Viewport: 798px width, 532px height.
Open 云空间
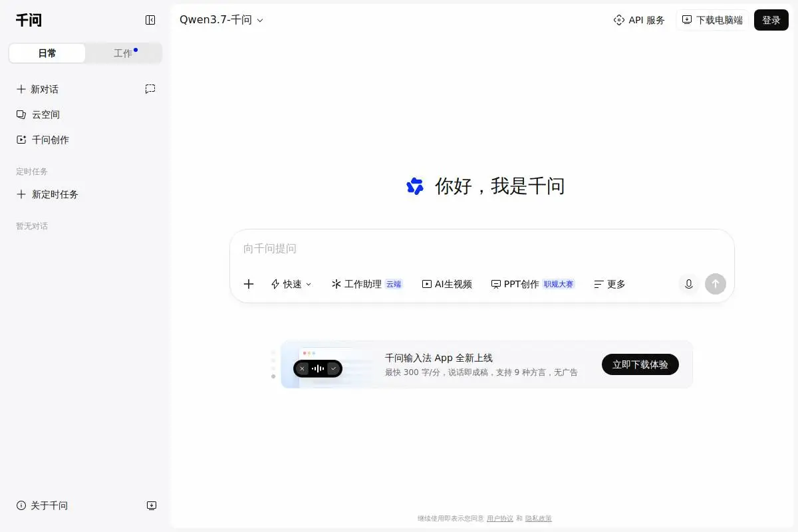coord(38,114)
